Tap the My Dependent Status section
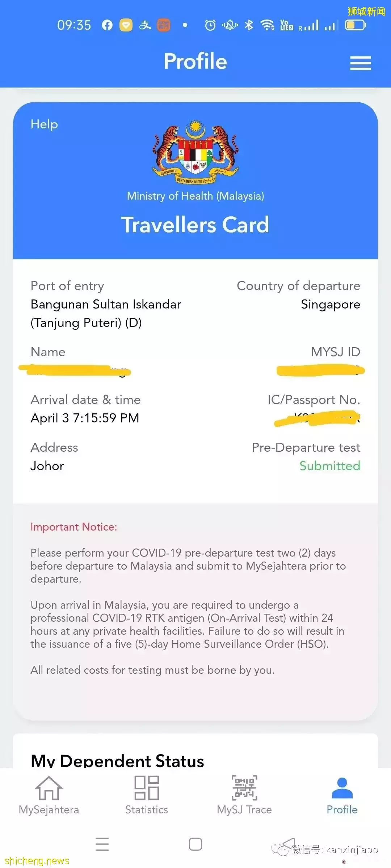This screenshot has height=868, width=391. [117, 760]
